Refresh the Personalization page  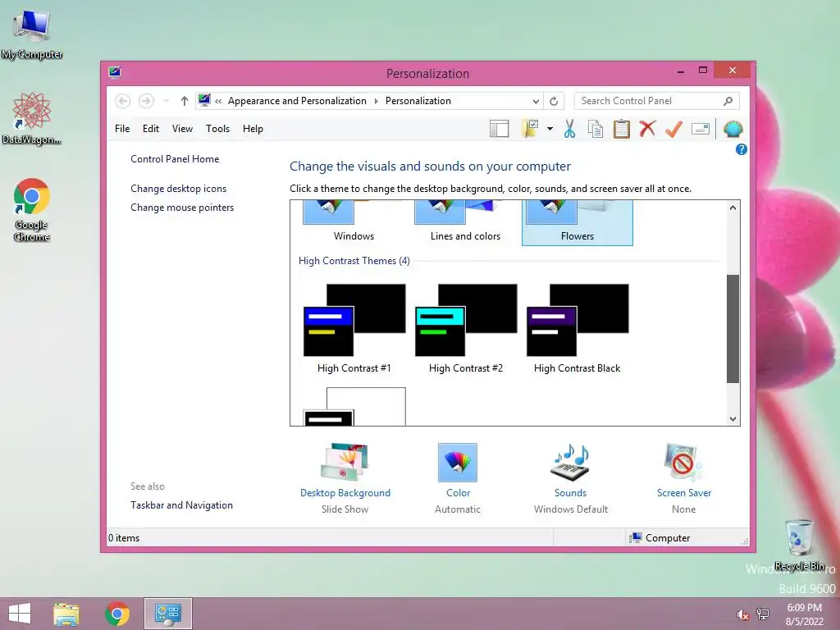click(554, 101)
